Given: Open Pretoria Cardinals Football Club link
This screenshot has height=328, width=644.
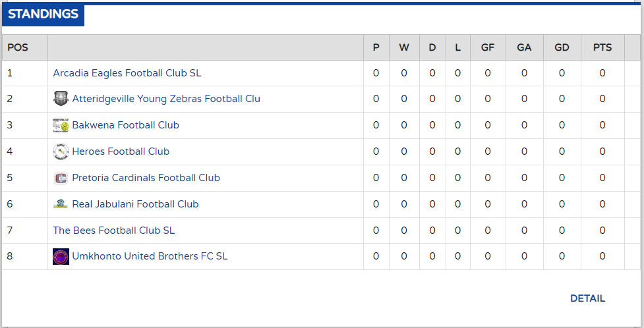Looking at the screenshot, I should 146,178.
